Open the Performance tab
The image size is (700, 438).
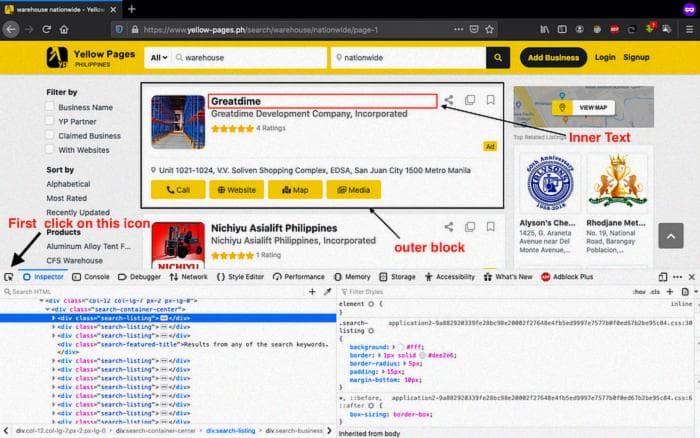(299, 277)
